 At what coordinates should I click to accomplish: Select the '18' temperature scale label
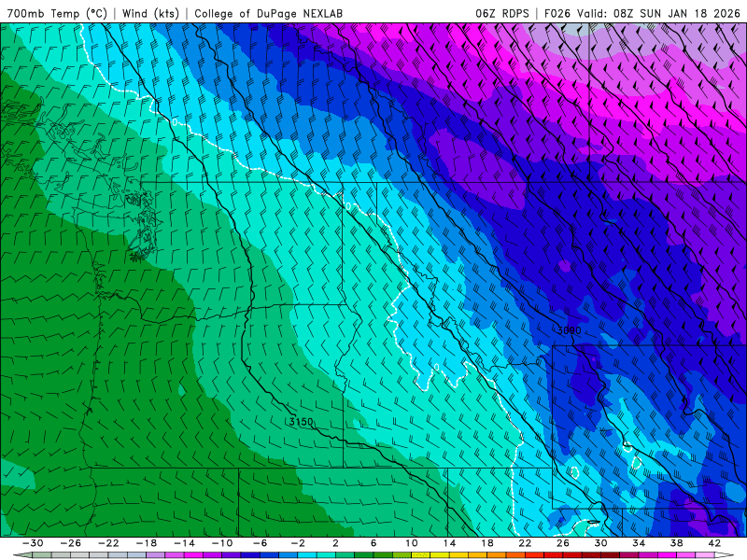click(x=486, y=543)
